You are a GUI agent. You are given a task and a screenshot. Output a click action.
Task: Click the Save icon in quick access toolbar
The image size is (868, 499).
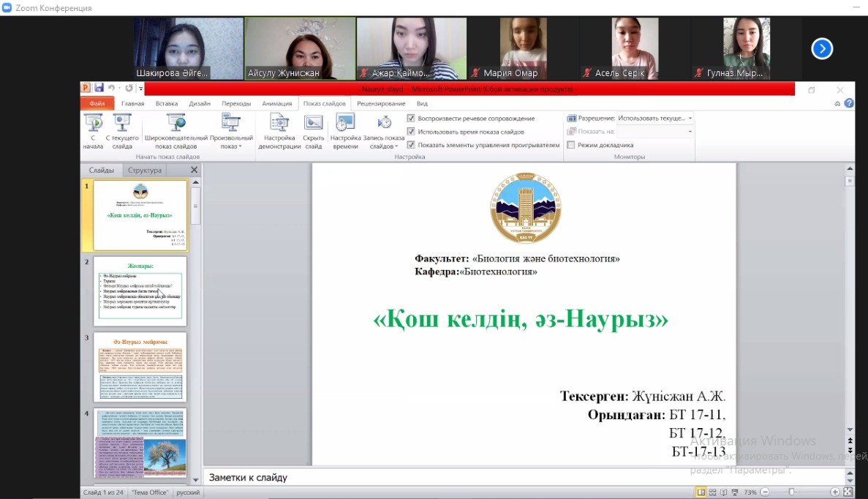99,89
